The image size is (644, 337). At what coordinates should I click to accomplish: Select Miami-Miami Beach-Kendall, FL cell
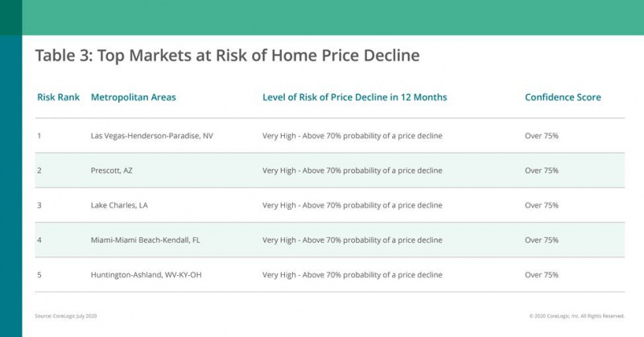[146, 240]
